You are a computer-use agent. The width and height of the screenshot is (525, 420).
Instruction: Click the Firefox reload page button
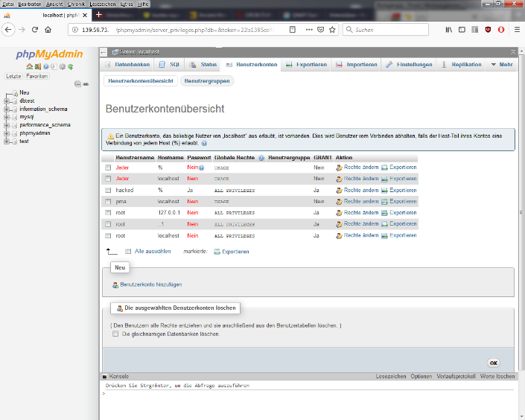pos(34,30)
